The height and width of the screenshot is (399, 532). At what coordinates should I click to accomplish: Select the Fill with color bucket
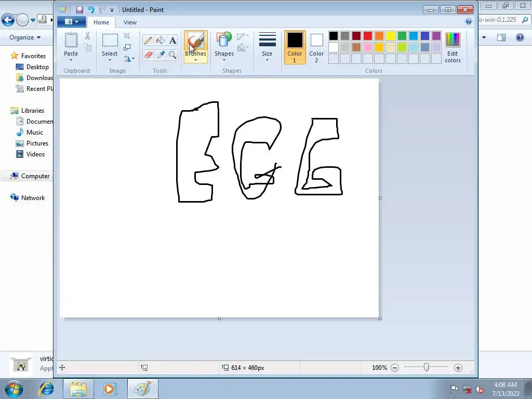click(x=161, y=41)
